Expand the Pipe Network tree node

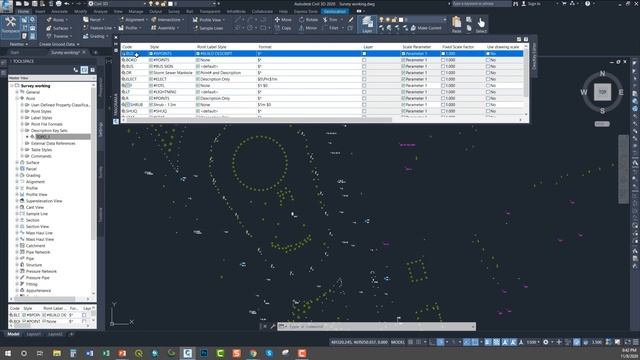tap(17, 252)
